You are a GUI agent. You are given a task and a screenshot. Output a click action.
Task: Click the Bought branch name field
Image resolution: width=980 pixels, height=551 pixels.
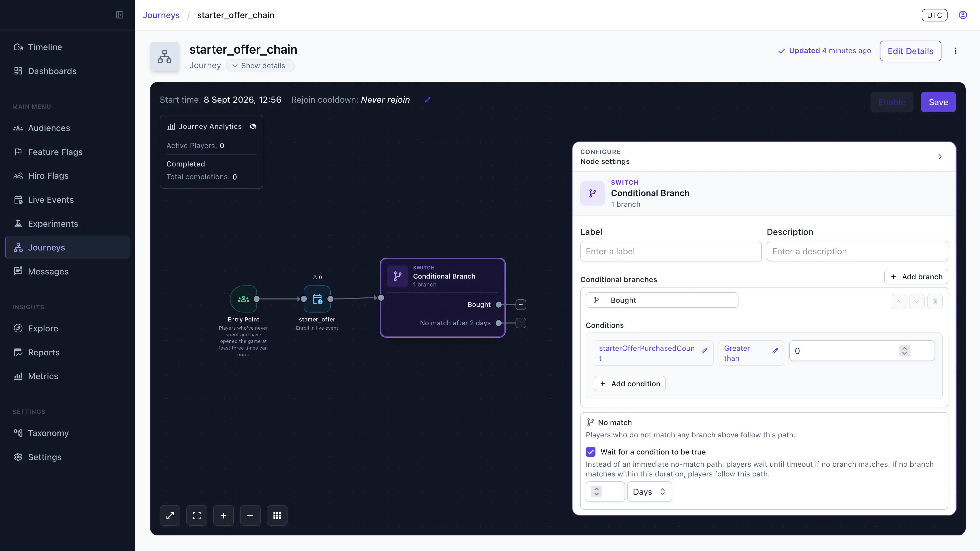662,300
